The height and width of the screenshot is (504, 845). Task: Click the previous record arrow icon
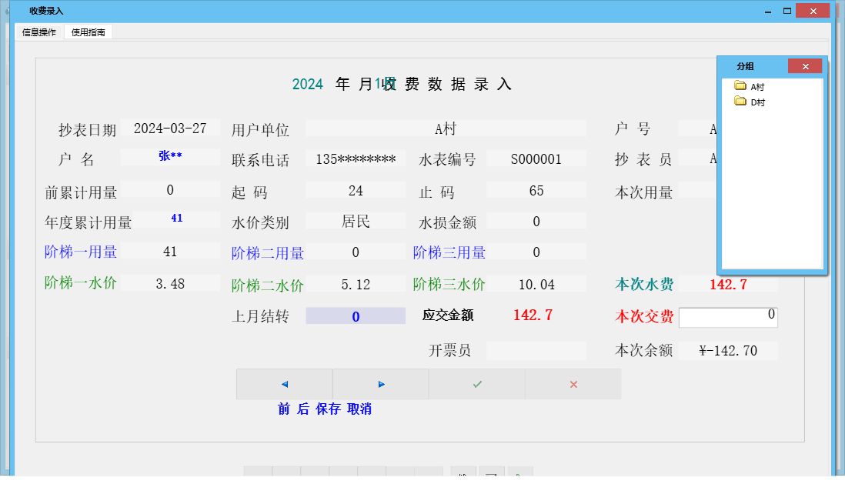[x=284, y=384]
